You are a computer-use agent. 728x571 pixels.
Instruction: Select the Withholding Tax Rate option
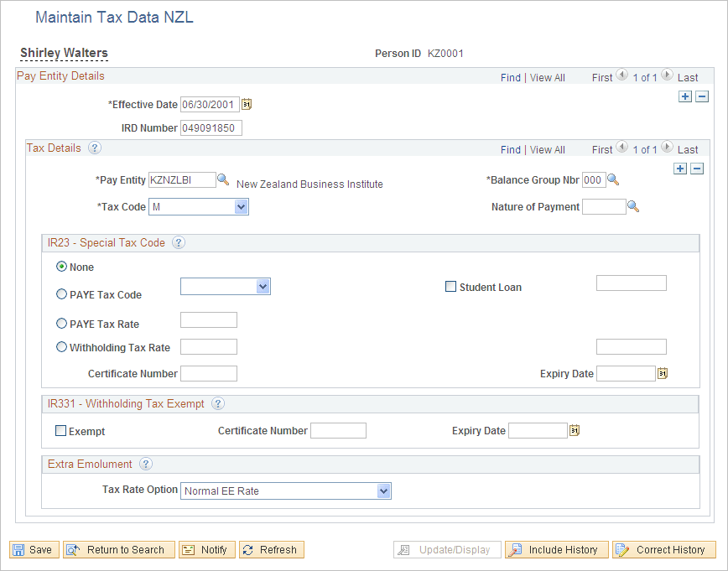pos(61,346)
